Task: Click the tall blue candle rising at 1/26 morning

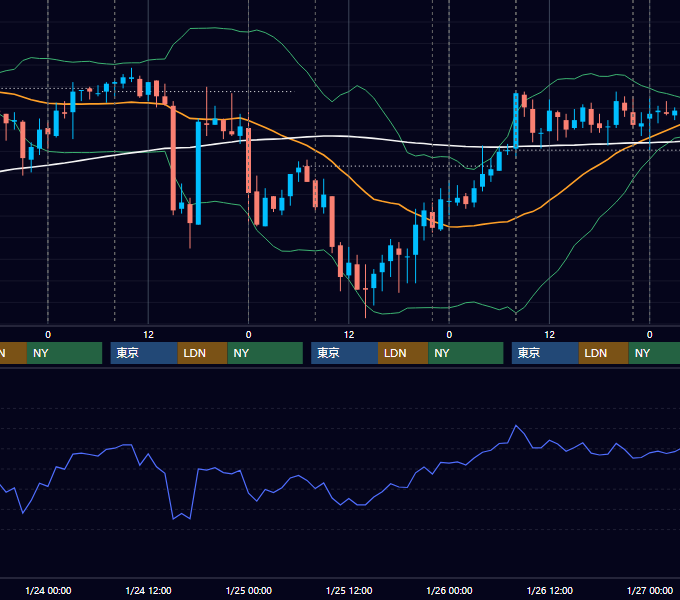Action: 516,121
